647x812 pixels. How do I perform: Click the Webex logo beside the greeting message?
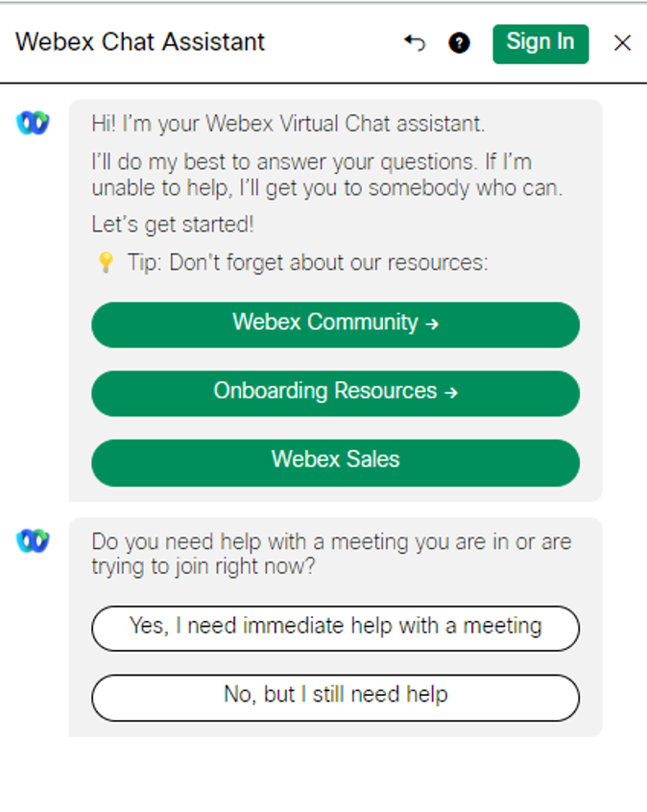click(x=33, y=123)
